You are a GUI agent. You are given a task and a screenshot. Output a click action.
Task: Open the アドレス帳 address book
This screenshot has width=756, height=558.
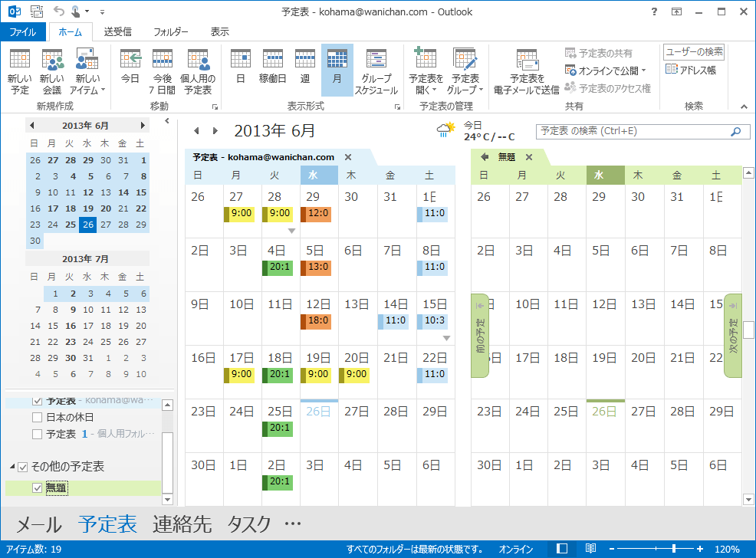click(x=690, y=70)
